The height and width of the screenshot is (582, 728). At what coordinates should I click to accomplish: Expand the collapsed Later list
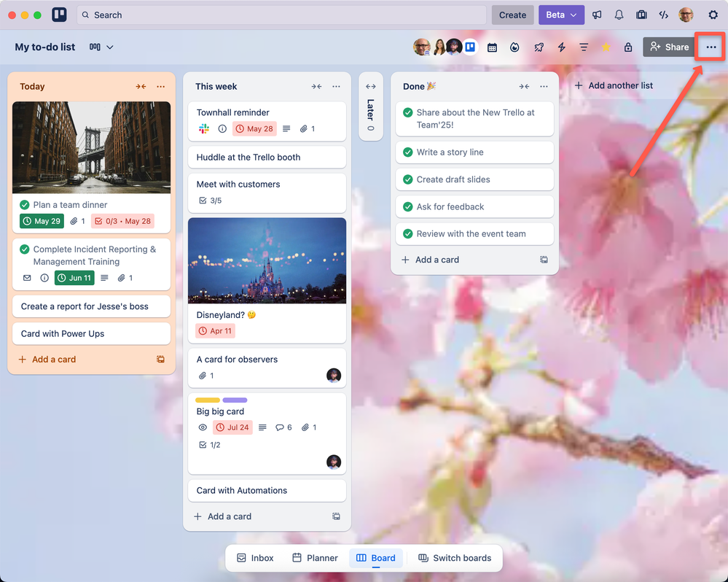371,87
